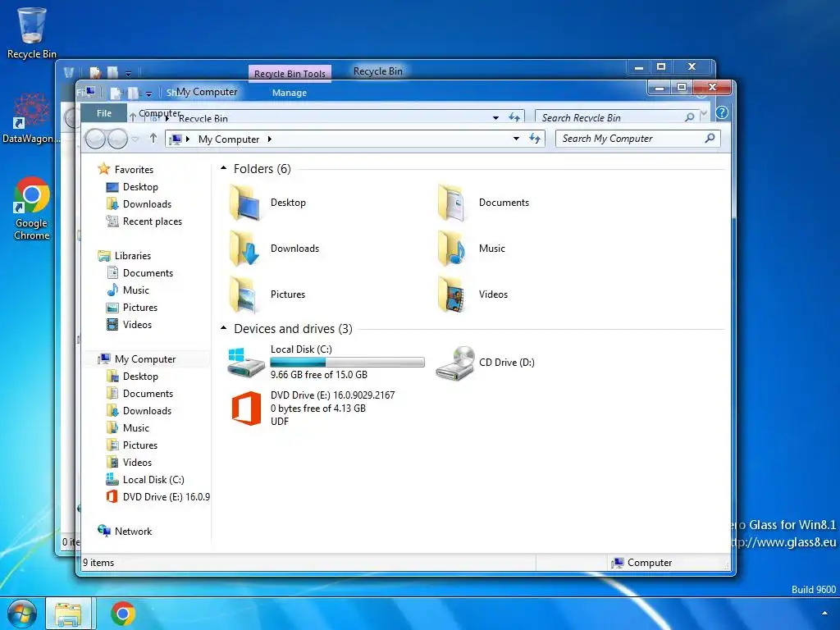Select the Local Disk (C:) drive icon
The height and width of the screenshot is (630, 840).
click(245, 362)
